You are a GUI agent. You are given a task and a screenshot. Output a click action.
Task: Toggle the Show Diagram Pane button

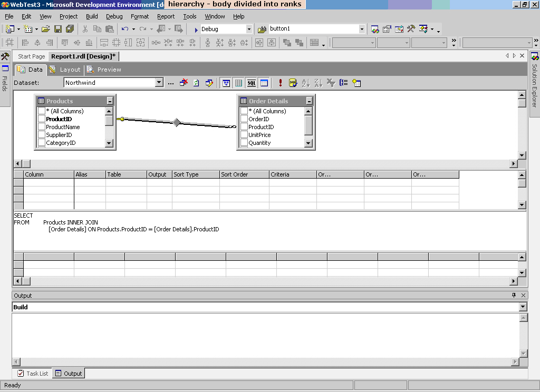[226, 83]
